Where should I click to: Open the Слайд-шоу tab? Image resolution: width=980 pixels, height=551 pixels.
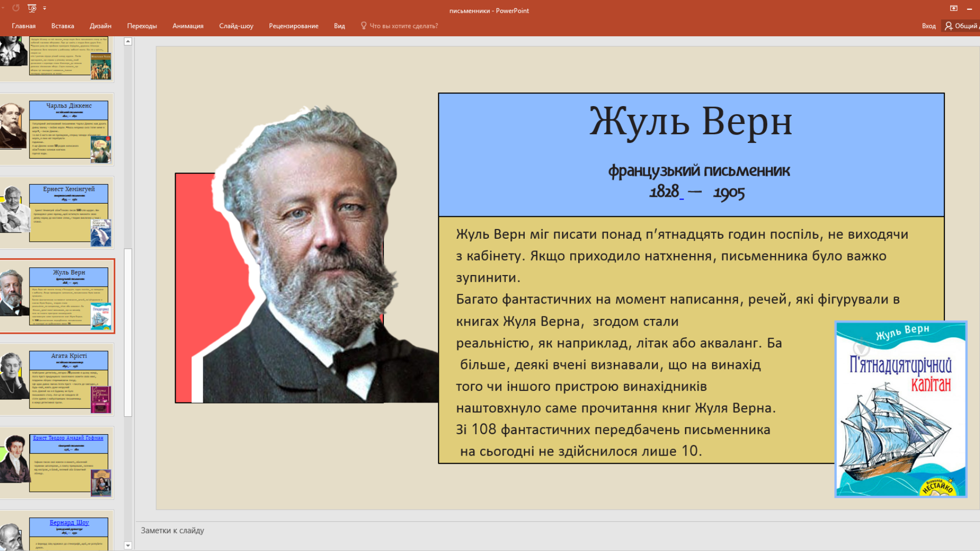tap(236, 26)
